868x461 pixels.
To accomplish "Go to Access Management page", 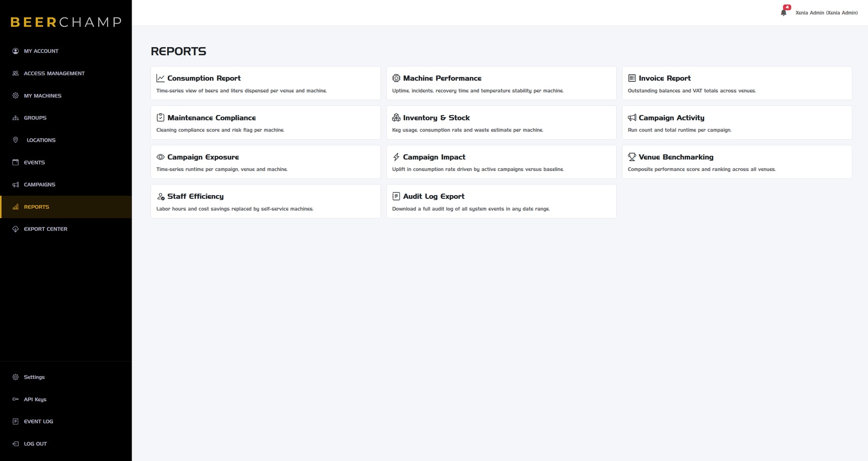I will coord(66,73).
